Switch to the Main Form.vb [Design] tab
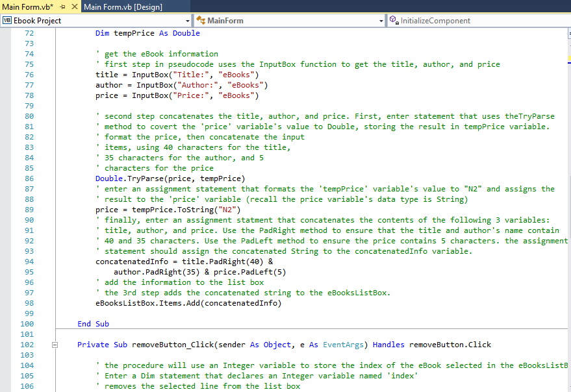The image size is (571, 392). click(123, 6)
